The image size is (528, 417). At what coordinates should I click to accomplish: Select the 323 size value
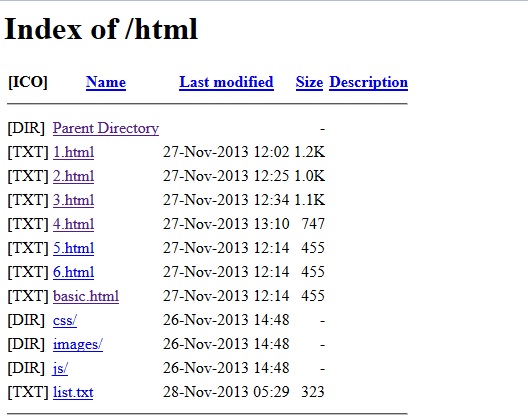coord(313,392)
